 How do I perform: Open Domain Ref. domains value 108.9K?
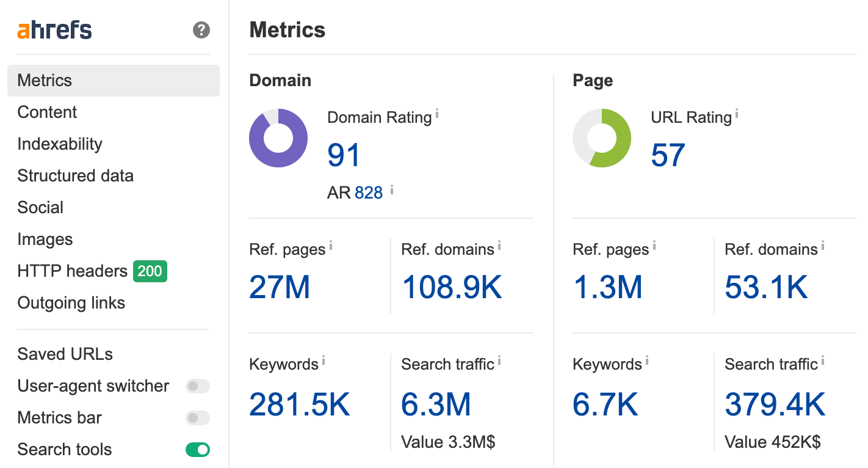pos(452,287)
